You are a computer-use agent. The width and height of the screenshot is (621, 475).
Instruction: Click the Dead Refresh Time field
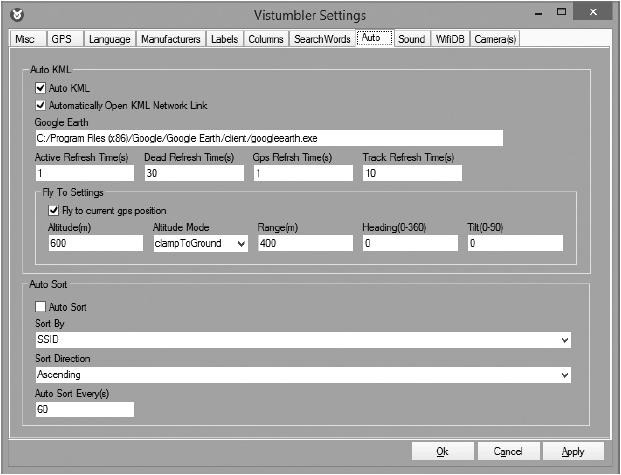click(x=194, y=173)
